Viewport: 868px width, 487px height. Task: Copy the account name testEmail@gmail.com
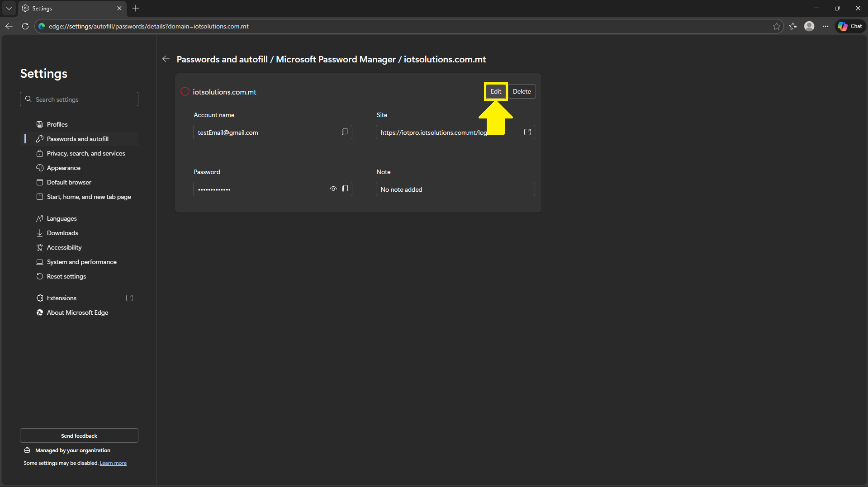pos(345,132)
